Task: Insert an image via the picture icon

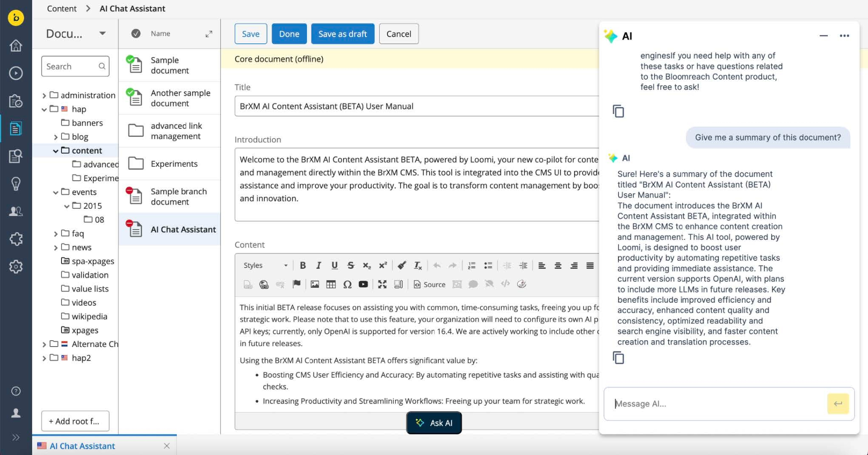Action: coord(315,284)
